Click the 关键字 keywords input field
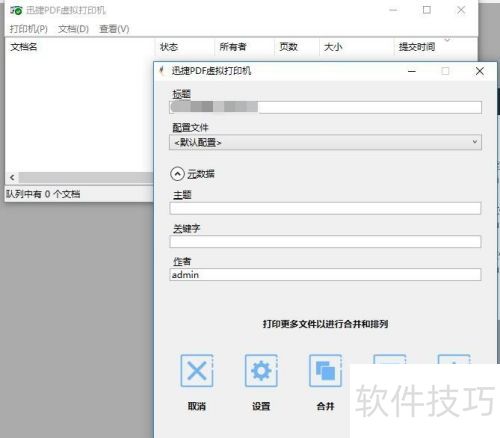This screenshot has width=500, height=438. click(x=325, y=242)
